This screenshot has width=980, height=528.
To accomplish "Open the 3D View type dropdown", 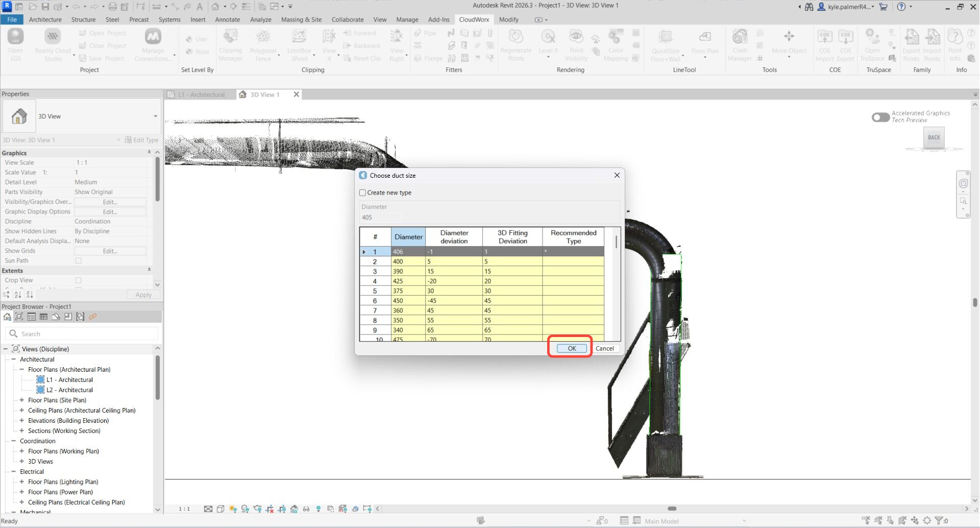I will click(x=155, y=116).
